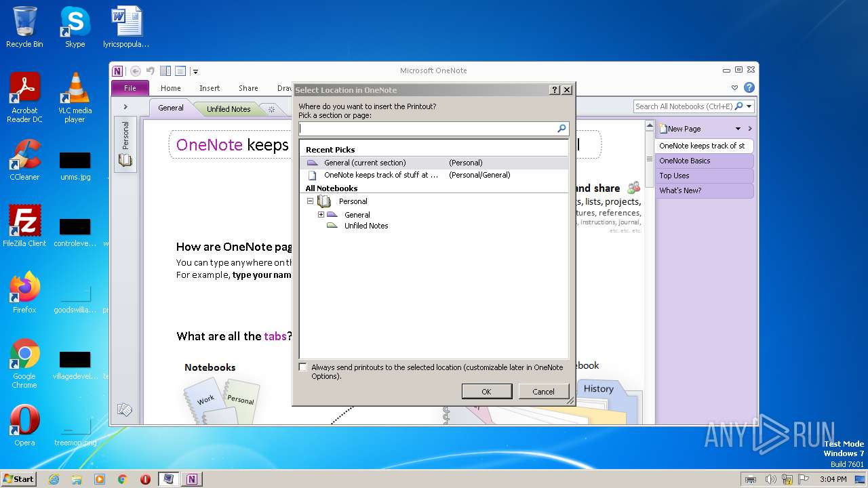
Task: Open the Firefox desktop shortcut
Action: click(24, 292)
